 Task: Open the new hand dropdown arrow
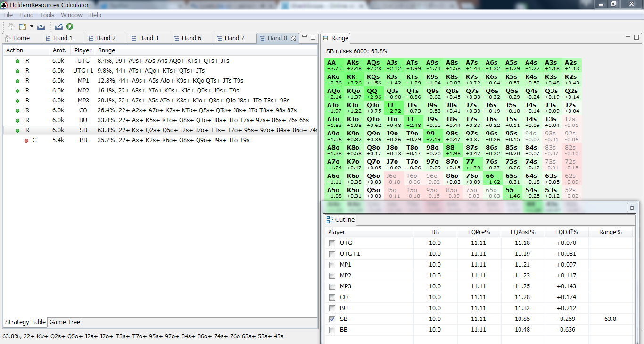tap(32, 27)
